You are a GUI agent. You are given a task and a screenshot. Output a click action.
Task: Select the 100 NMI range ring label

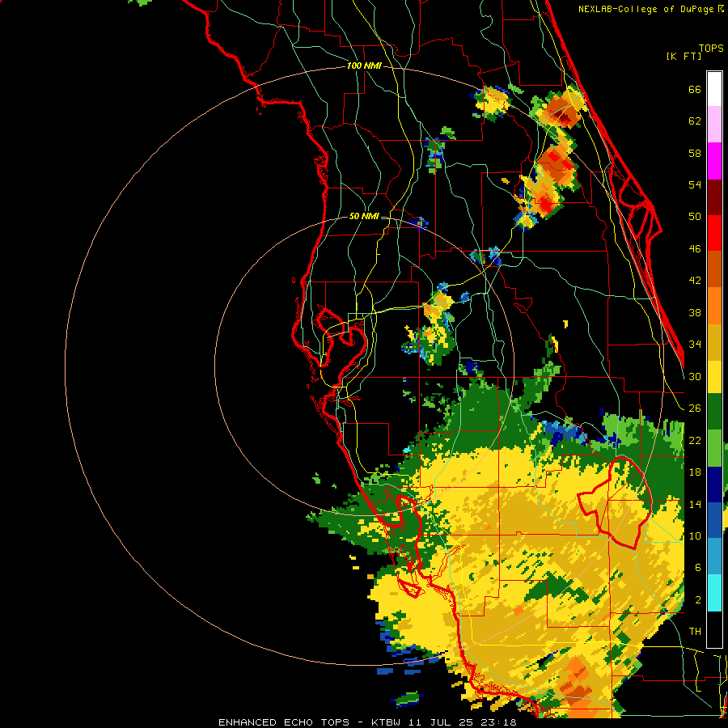(364, 66)
